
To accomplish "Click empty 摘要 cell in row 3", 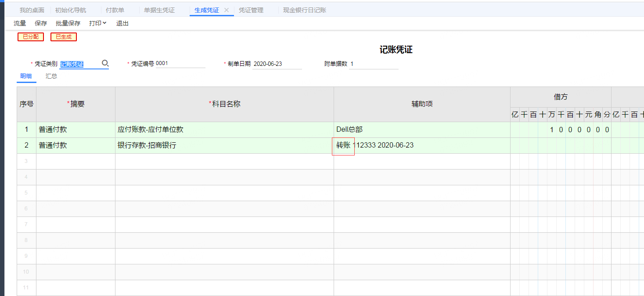I will pos(76,161).
